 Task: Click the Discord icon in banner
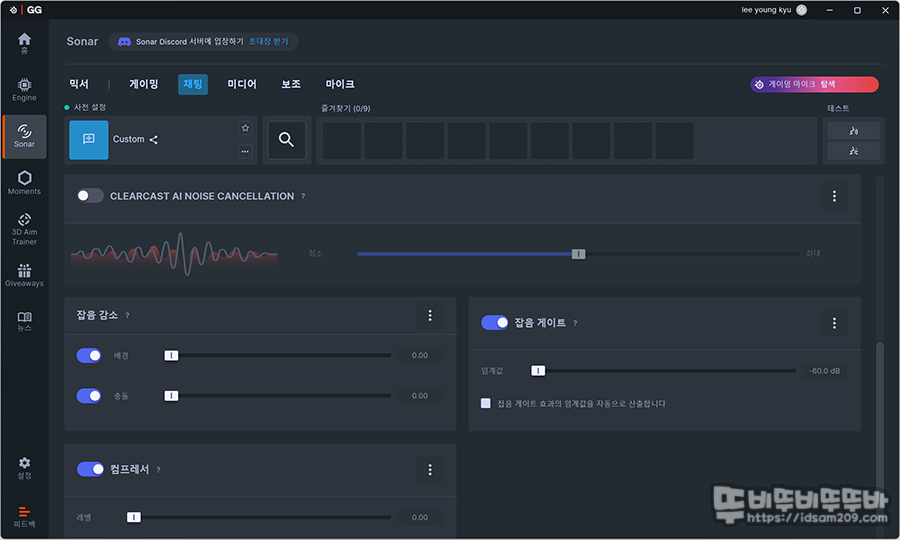pyautogui.click(x=124, y=42)
